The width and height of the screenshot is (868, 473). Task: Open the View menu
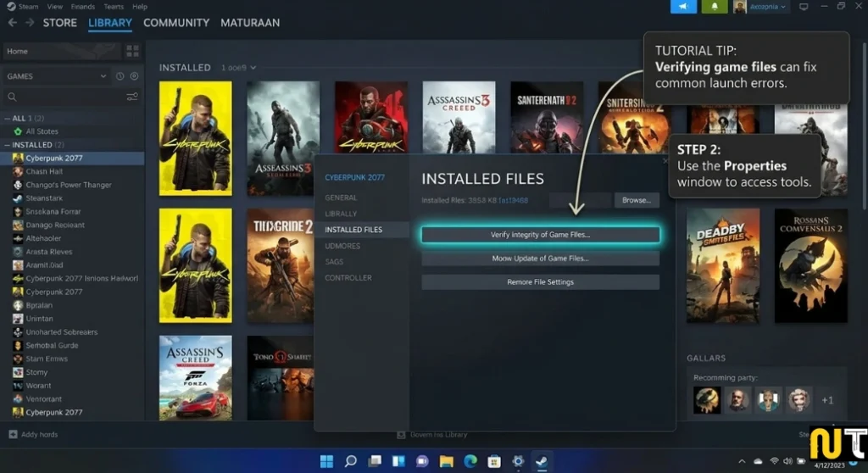54,7
